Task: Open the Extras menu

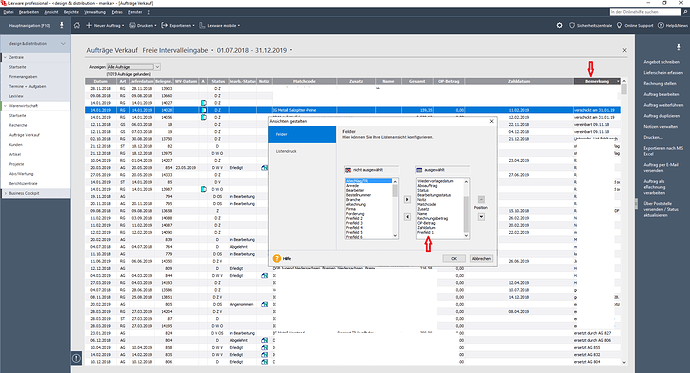Action: pos(117,12)
